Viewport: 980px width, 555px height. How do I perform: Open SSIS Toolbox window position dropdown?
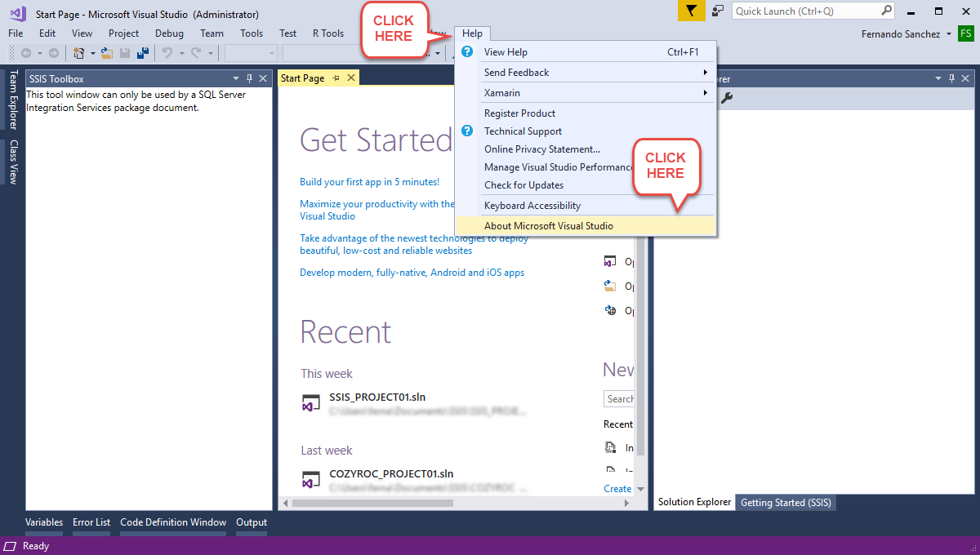pos(237,78)
